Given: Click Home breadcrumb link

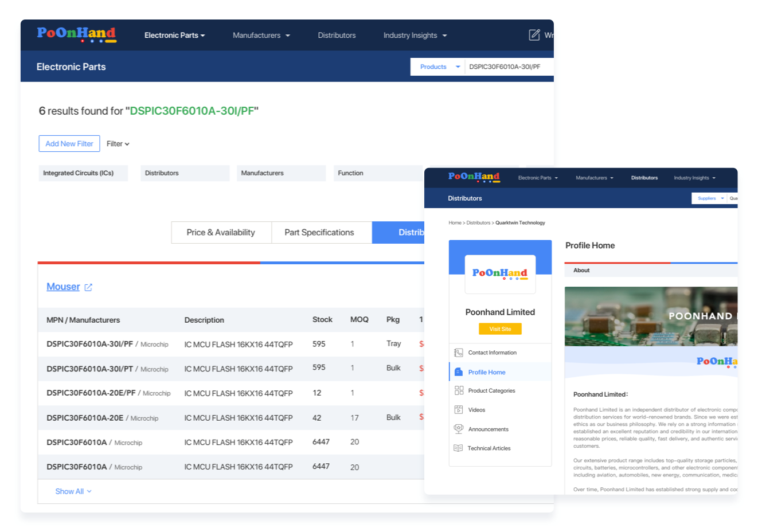Looking at the screenshot, I should 455,223.
